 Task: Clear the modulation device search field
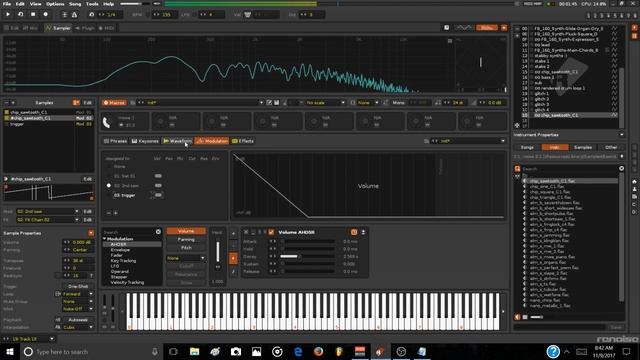(158, 232)
